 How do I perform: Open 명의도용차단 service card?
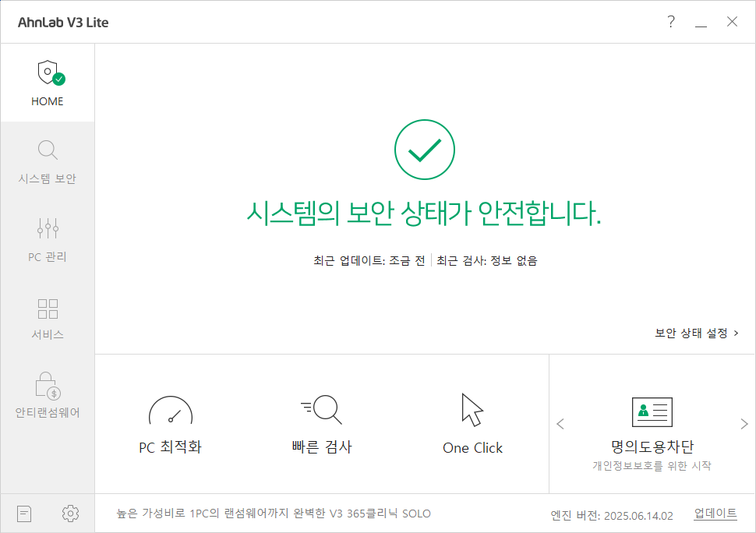(652, 434)
